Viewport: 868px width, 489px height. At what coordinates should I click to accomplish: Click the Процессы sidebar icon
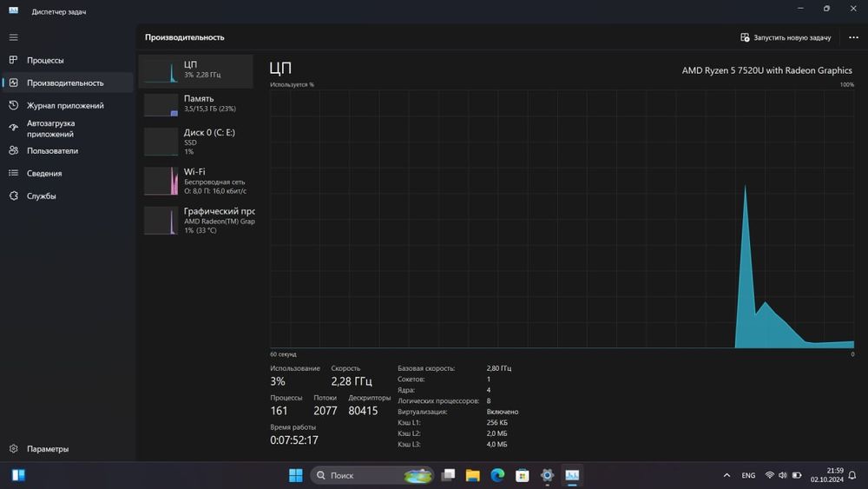(x=13, y=60)
